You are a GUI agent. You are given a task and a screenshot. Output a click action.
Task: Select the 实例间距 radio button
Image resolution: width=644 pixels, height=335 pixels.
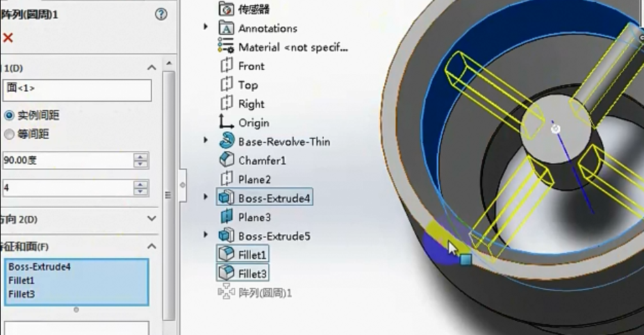coord(9,115)
